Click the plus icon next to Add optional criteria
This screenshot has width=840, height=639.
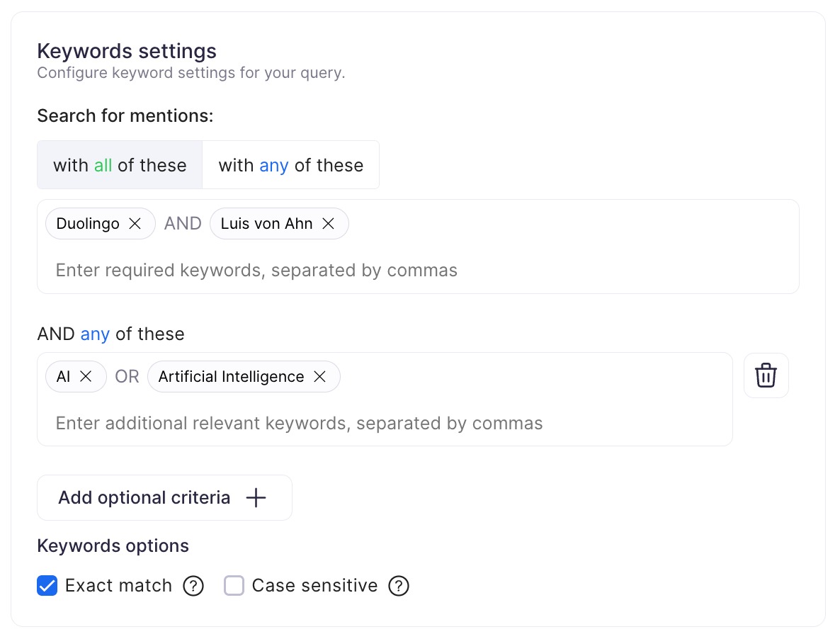[255, 497]
